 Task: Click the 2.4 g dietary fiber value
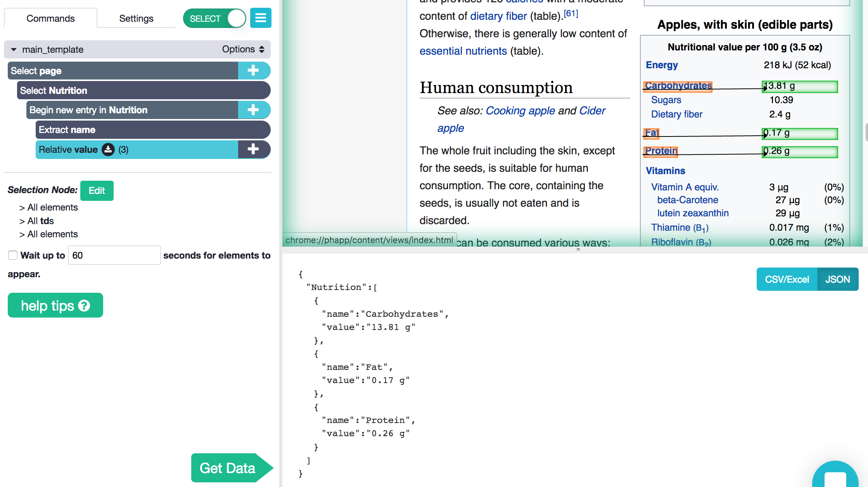(x=780, y=114)
